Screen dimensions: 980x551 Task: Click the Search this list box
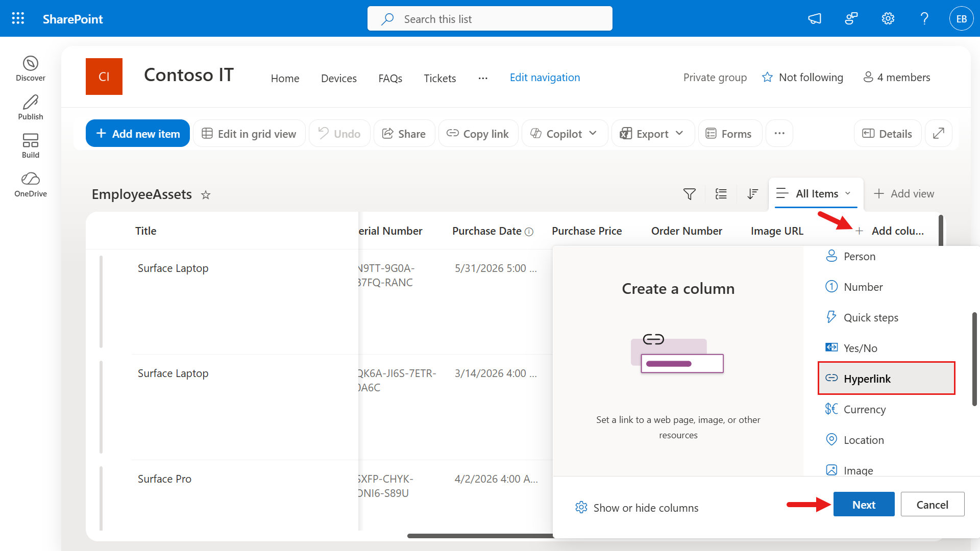tap(489, 19)
